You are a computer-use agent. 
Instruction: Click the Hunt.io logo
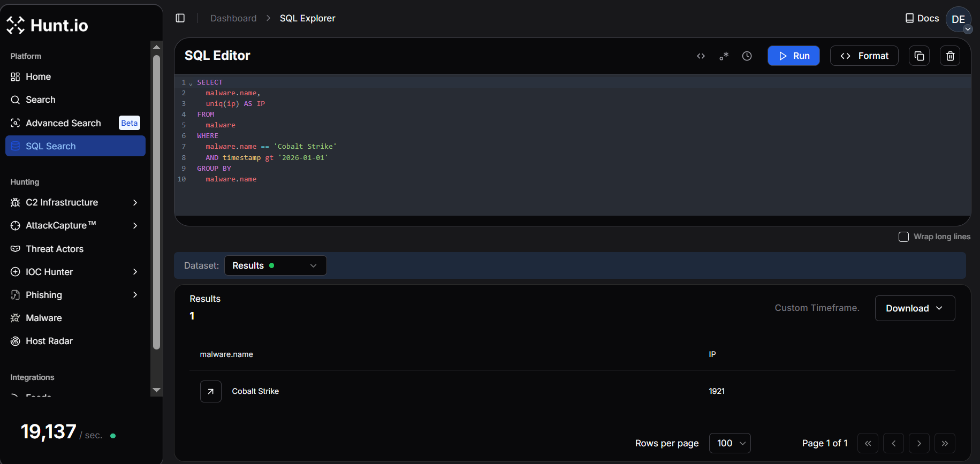[47, 25]
